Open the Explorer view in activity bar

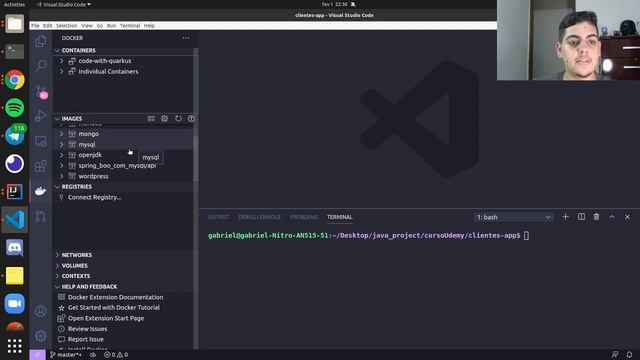(40, 41)
